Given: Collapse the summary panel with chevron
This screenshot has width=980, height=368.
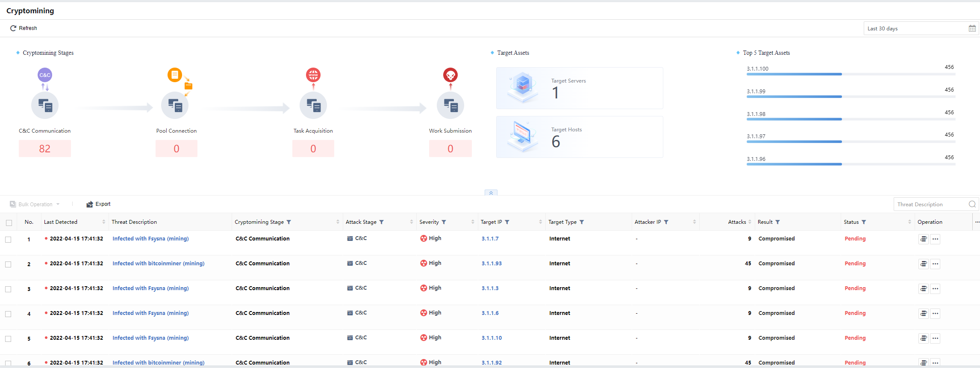Looking at the screenshot, I should (x=491, y=193).
